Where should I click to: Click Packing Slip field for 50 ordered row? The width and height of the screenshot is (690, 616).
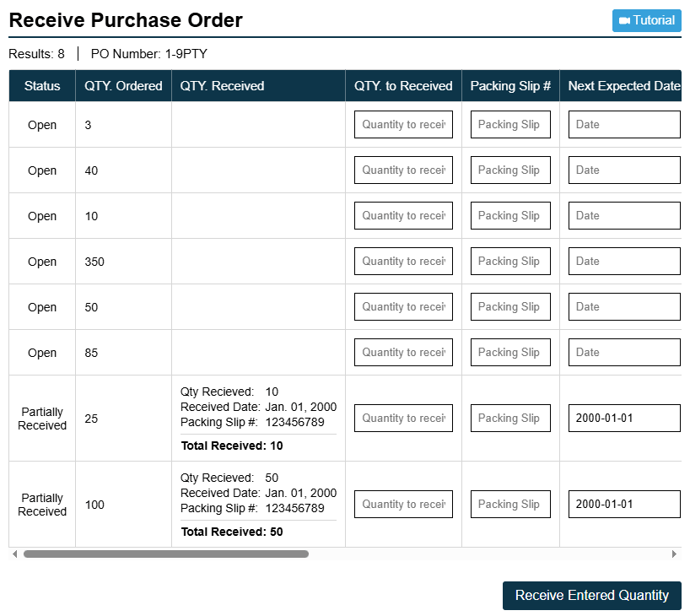coord(510,307)
